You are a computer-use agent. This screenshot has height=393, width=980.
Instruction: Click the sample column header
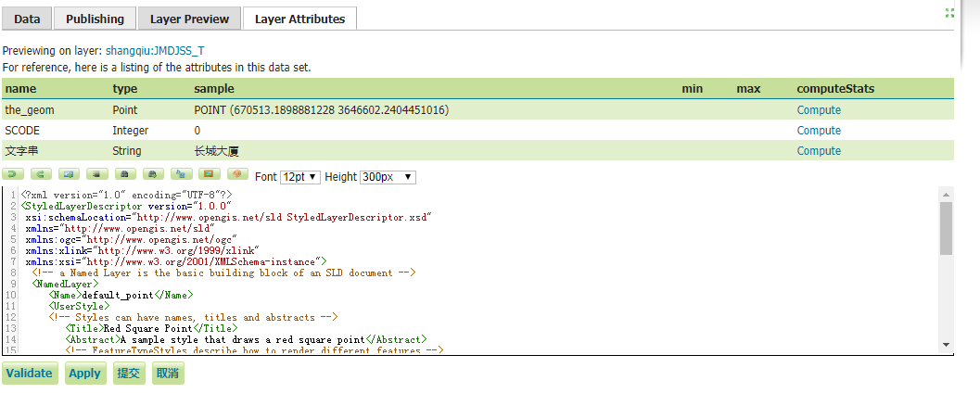[214, 89]
